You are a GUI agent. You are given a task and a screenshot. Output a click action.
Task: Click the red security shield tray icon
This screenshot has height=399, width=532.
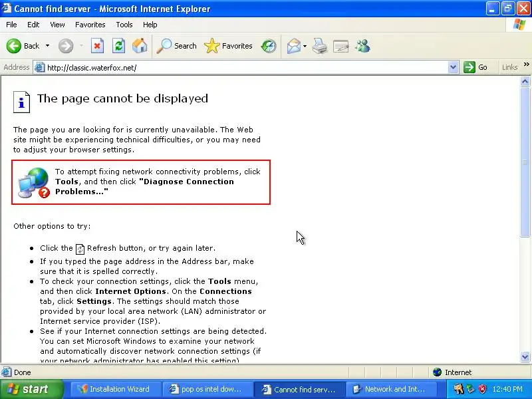click(483, 389)
